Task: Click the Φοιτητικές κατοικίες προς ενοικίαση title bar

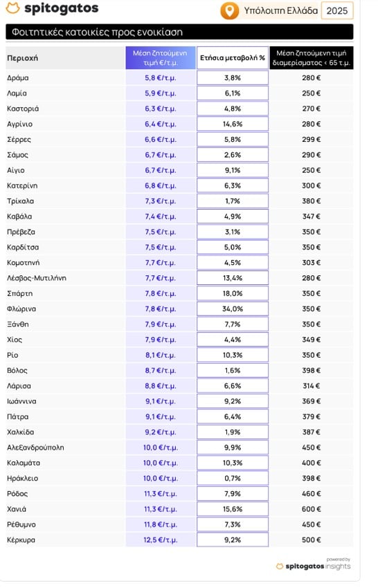Action: 179,32
